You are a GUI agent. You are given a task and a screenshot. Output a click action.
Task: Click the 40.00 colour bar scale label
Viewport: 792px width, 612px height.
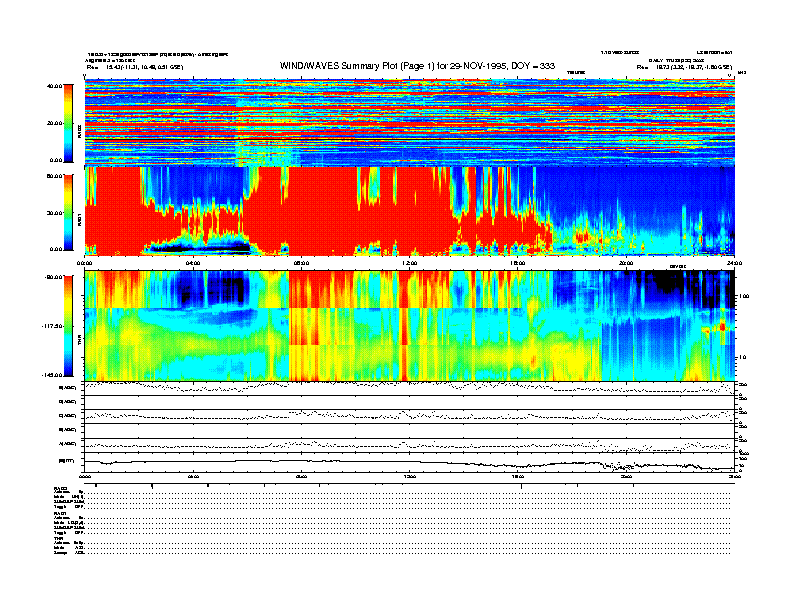[x=55, y=86]
